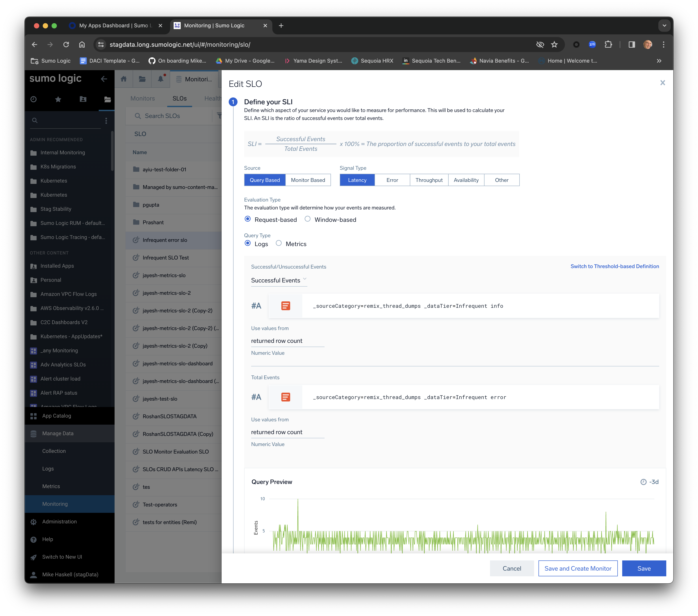Open the filter icon beside Search SLOs

point(220,116)
